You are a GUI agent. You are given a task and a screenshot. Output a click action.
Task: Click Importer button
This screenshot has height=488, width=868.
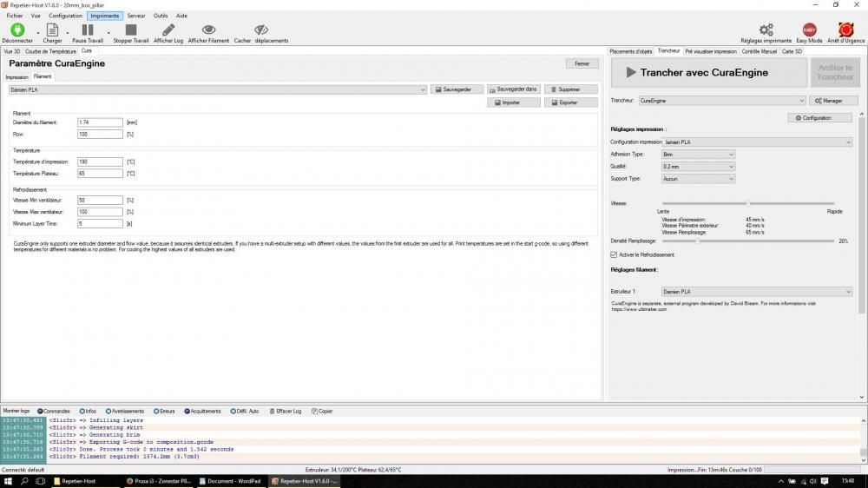[513, 102]
